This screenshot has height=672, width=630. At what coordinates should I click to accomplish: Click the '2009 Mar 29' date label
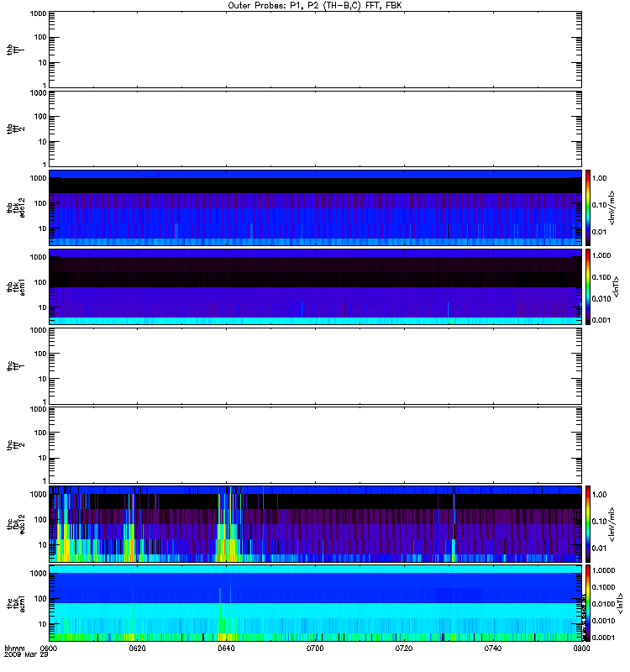(x=26, y=655)
